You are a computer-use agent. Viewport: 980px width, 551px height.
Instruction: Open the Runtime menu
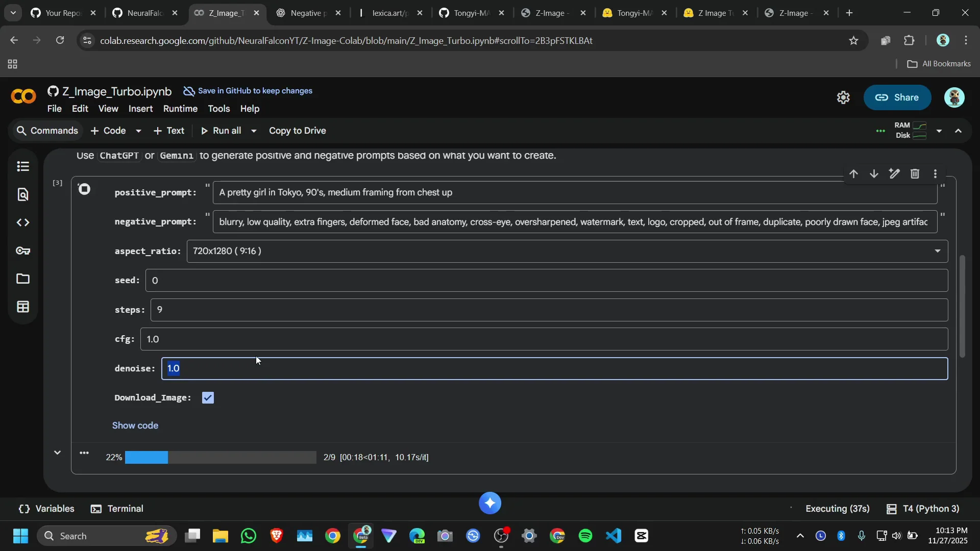tap(180, 109)
